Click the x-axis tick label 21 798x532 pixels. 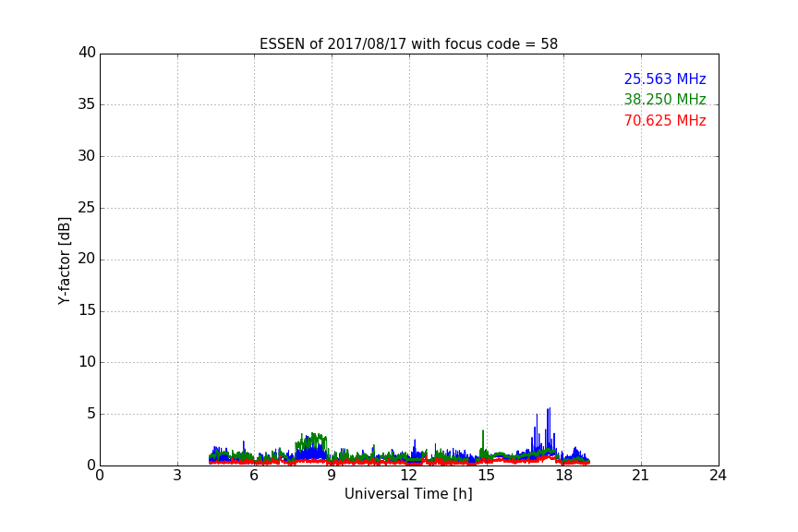pos(641,476)
